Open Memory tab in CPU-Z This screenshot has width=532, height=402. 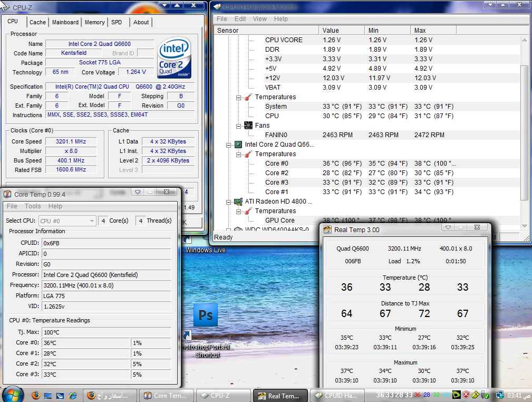tap(95, 22)
